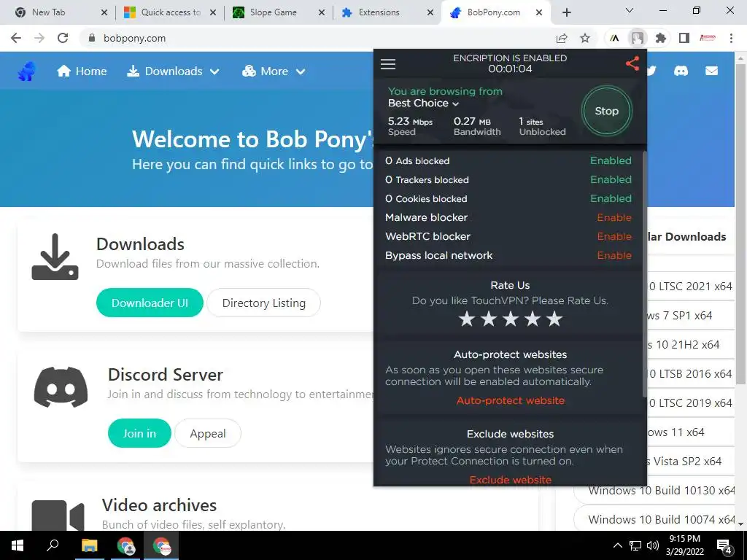Expand the Best Choice location dropdown
This screenshot has width=747, height=560.
coord(423,104)
